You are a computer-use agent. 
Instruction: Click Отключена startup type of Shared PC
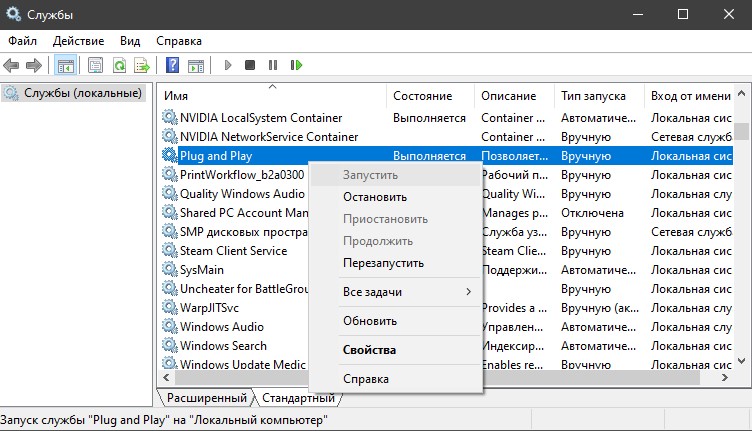click(x=592, y=213)
